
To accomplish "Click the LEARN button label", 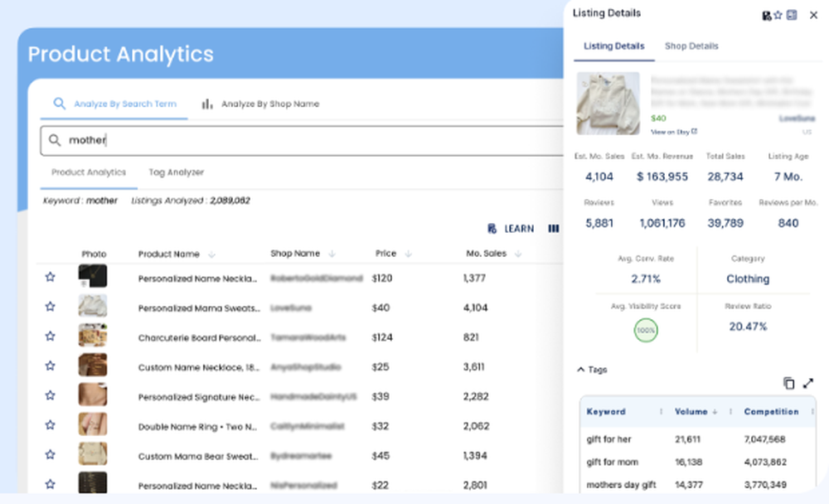I will tap(519, 229).
